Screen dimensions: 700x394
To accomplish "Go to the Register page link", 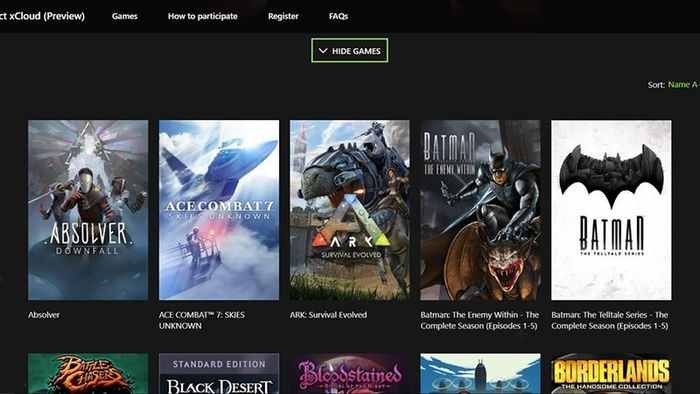I will (283, 16).
